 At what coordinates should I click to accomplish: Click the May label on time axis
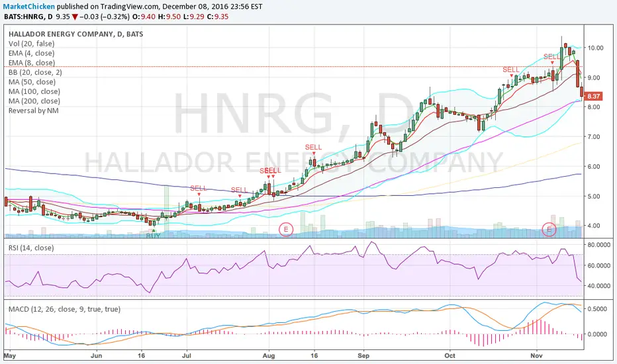(x=10, y=356)
